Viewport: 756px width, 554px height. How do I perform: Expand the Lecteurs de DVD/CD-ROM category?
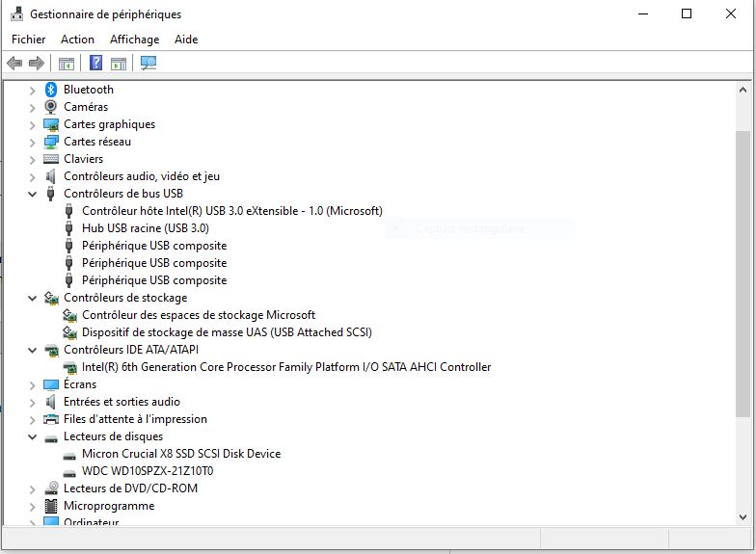[x=33, y=489]
